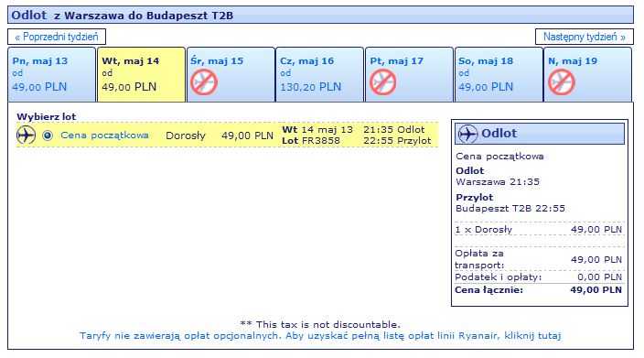Select the Wt, maj 14 date tab
The width and height of the screenshot is (644, 358).
141,74
